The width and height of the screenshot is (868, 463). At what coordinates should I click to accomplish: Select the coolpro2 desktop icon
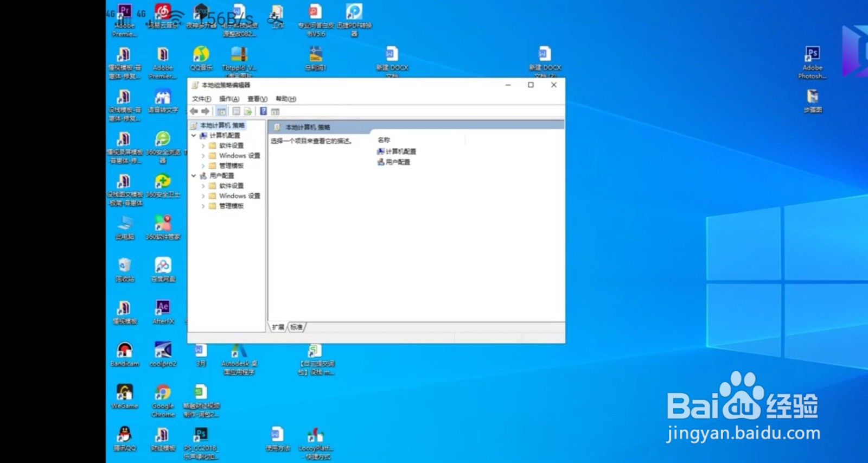pos(163,355)
